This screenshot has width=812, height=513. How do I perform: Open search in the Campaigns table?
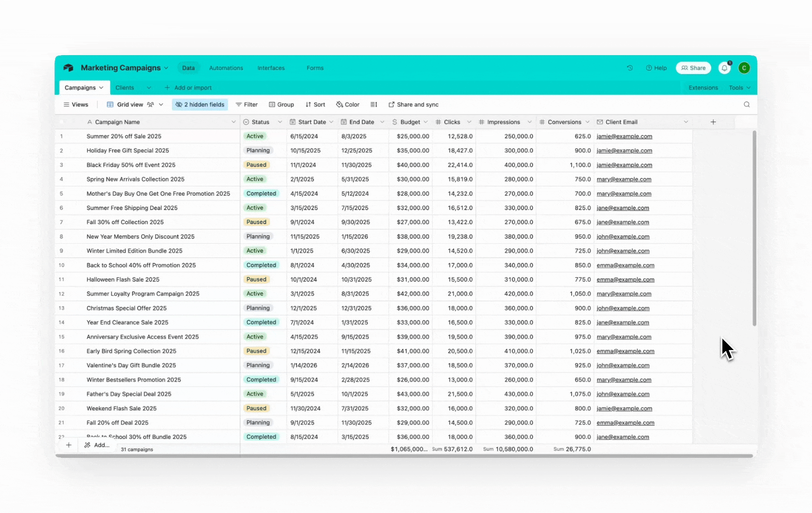pyautogui.click(x=746, y=104)
